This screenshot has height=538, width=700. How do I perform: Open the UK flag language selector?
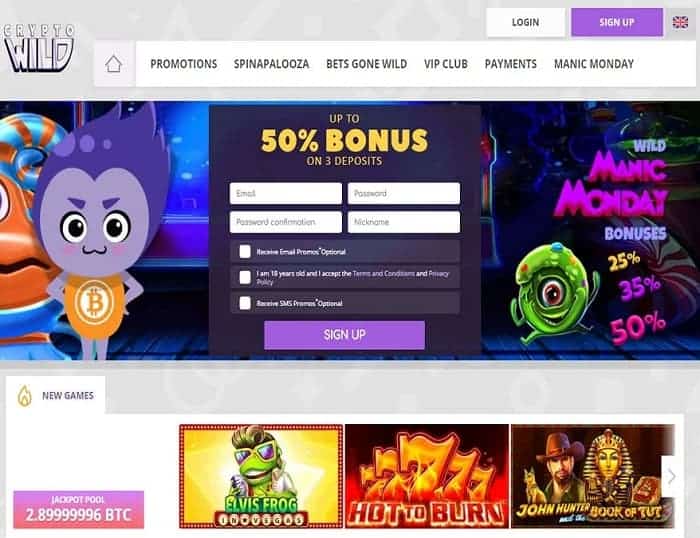click(680, 22)
